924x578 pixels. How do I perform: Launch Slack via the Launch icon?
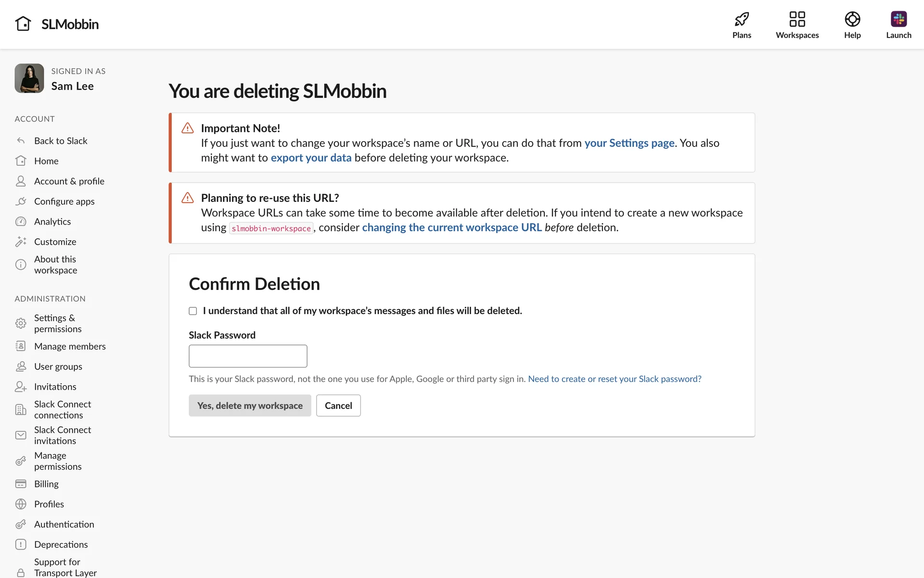[898, 19]
